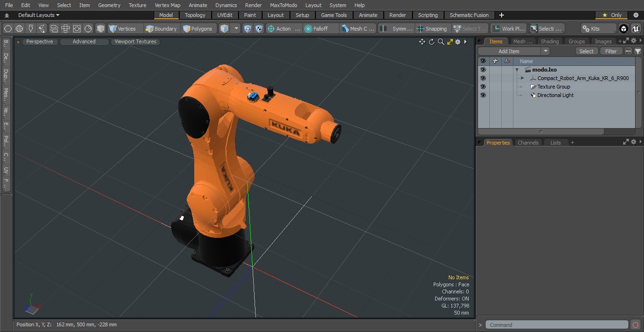644x332 pixels.
Task: Toggle Symmetry button on the toolbar
Action: point(396,29)
